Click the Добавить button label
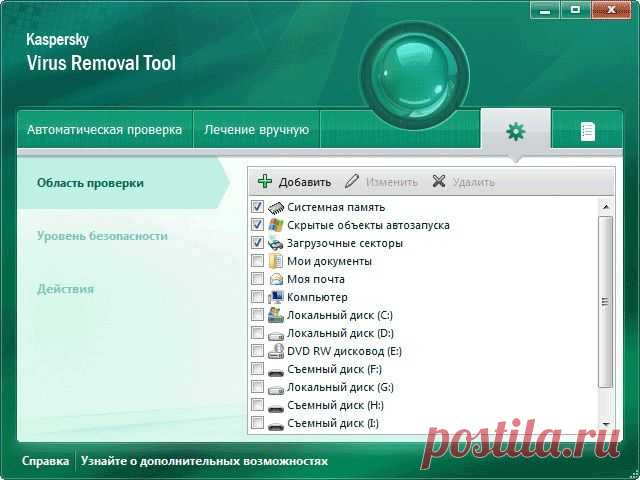 [304, 182]
